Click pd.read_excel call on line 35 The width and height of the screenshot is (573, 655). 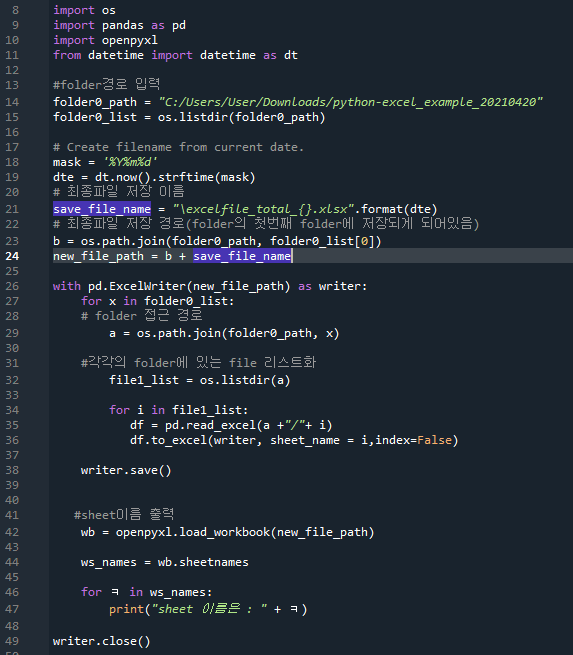click(x=248, y=425)
